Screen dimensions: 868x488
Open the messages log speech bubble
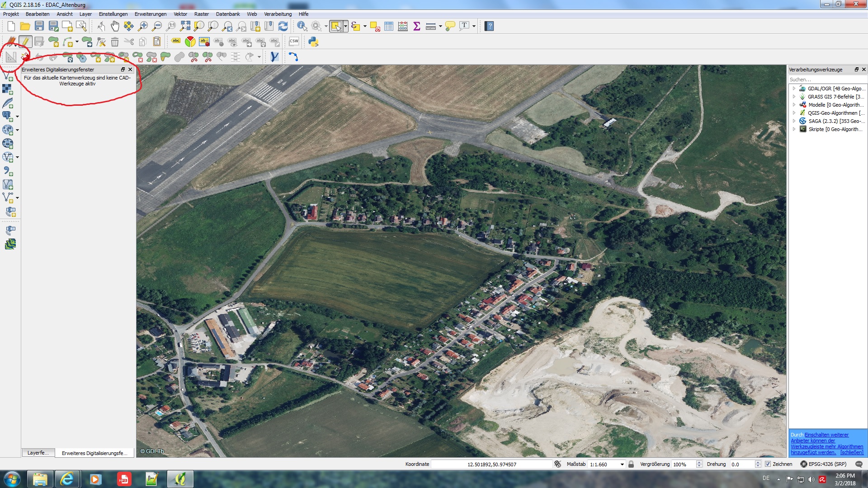859,464
